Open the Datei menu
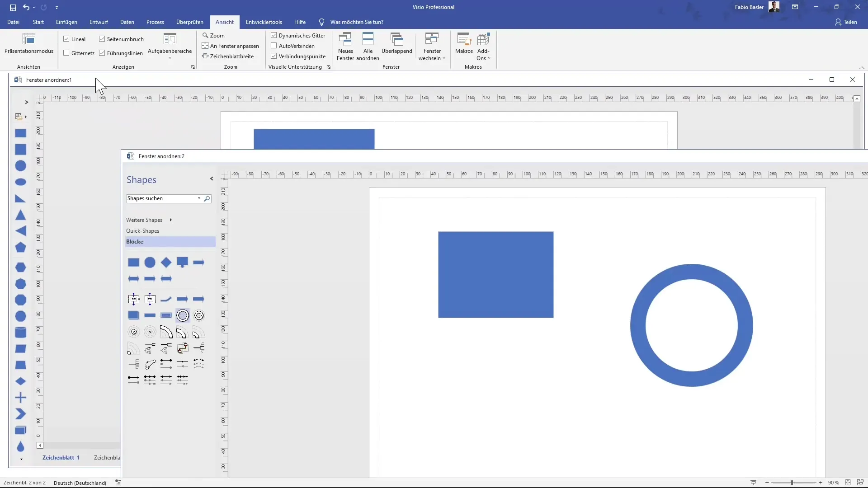The width and height of the screenshot is (868, 488). tap(13, 22)
